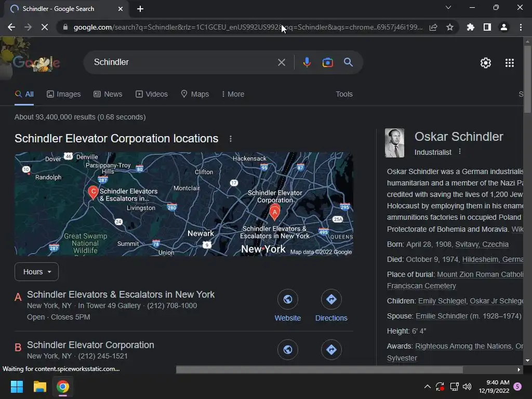Open the taskbar clock and date
Viewport: 532px width, 399px height.
click(x=494, y=387)
